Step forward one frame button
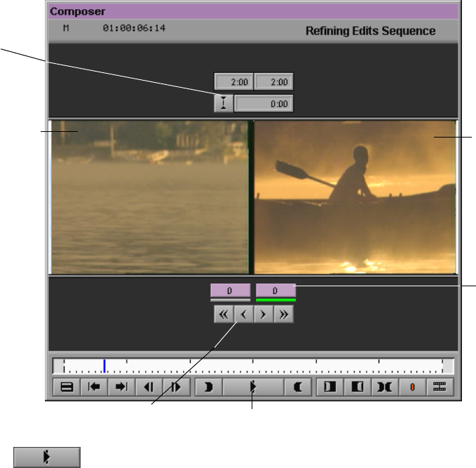 [x=177, y=387]
